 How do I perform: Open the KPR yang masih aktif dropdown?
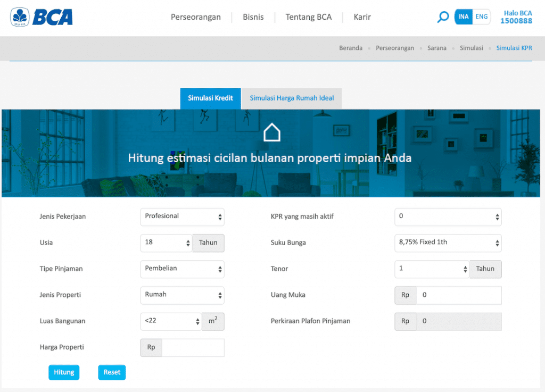coord(448,216)
